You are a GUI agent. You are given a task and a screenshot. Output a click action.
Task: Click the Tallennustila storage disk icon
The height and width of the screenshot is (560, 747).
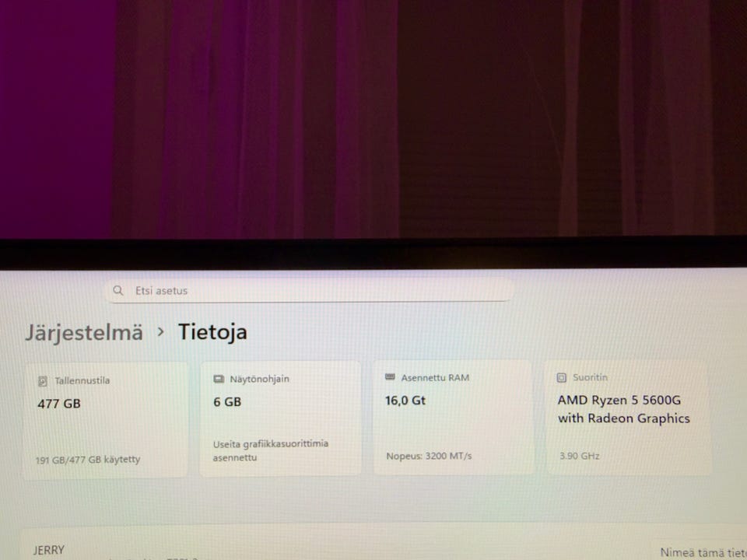coord(42,381)
